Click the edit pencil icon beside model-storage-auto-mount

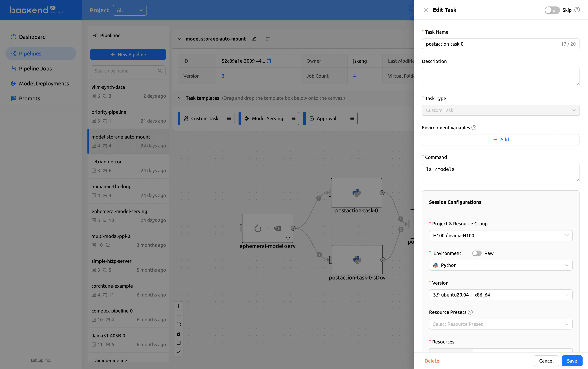[254, 39]
